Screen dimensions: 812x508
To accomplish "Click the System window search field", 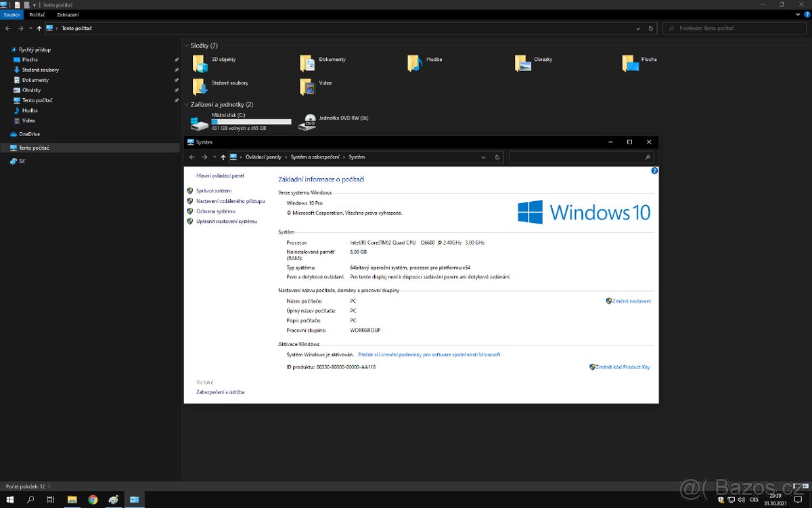I will [580, 157].
